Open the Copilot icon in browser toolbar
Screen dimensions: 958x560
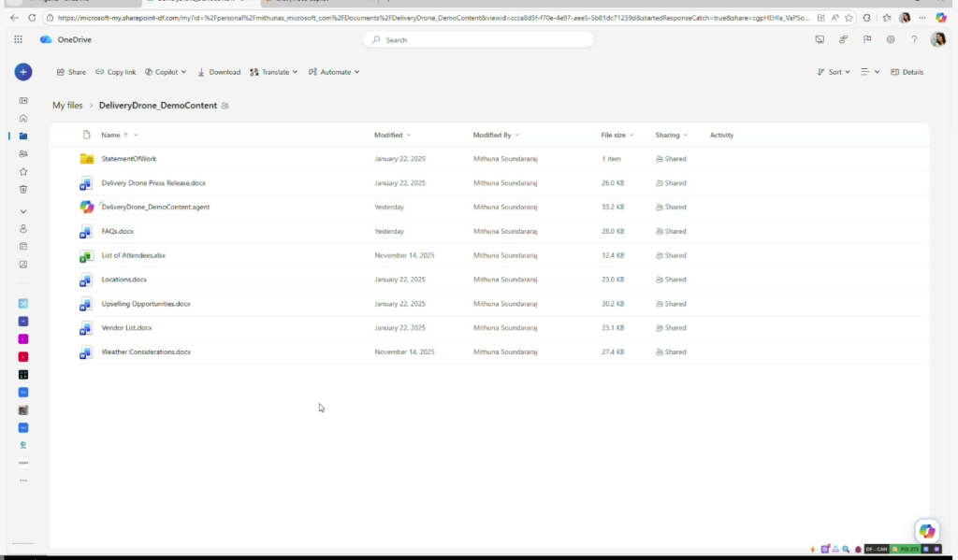pyautogui.click(x=941, y=18)
